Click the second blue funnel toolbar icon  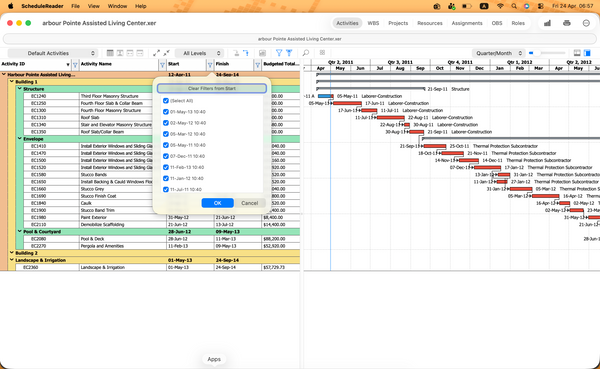click(289, 53)
